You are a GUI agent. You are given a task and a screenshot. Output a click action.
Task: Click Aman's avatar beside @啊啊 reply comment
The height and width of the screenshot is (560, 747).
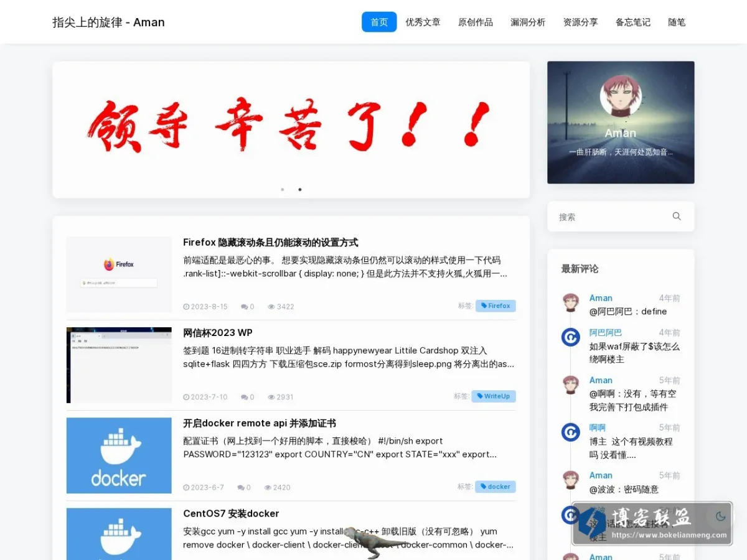point(571,385)
